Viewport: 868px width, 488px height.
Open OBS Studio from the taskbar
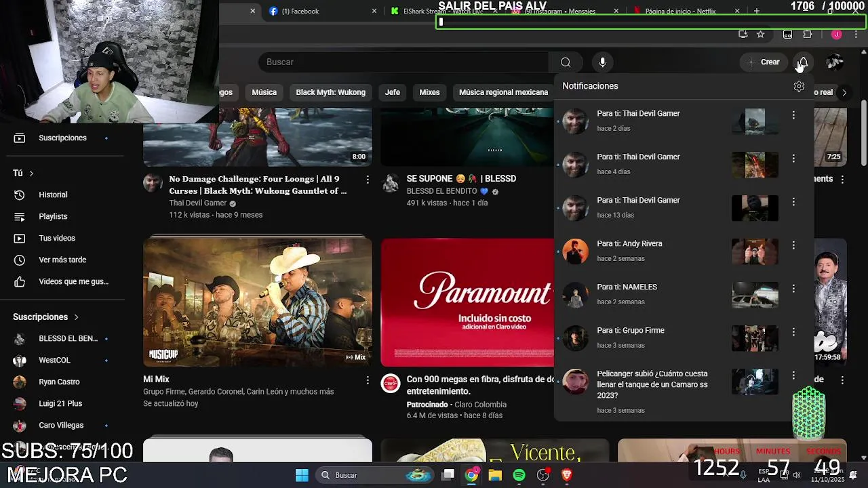pyautogui.click(x=542, y=475)
